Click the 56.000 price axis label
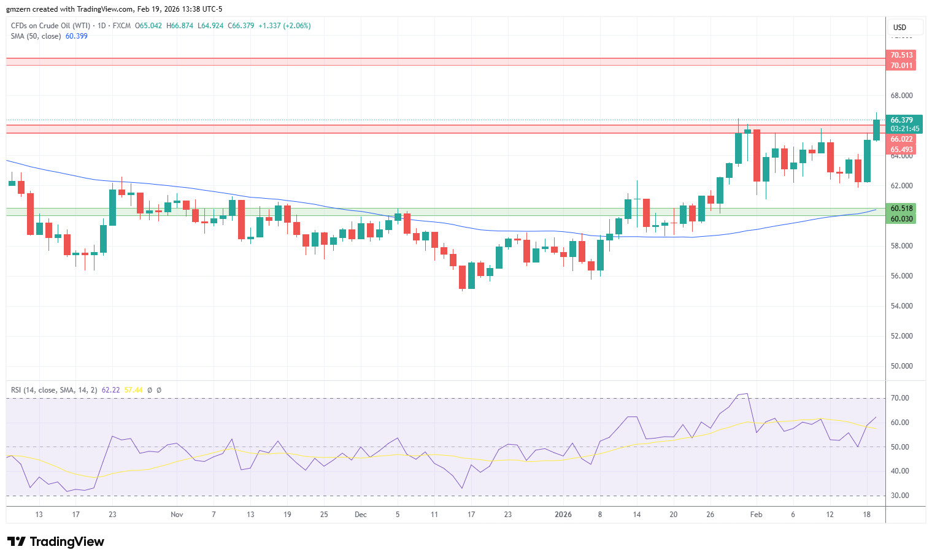Image resolution: width=932 pixels, height=560 pixels. tap(901, 276)
